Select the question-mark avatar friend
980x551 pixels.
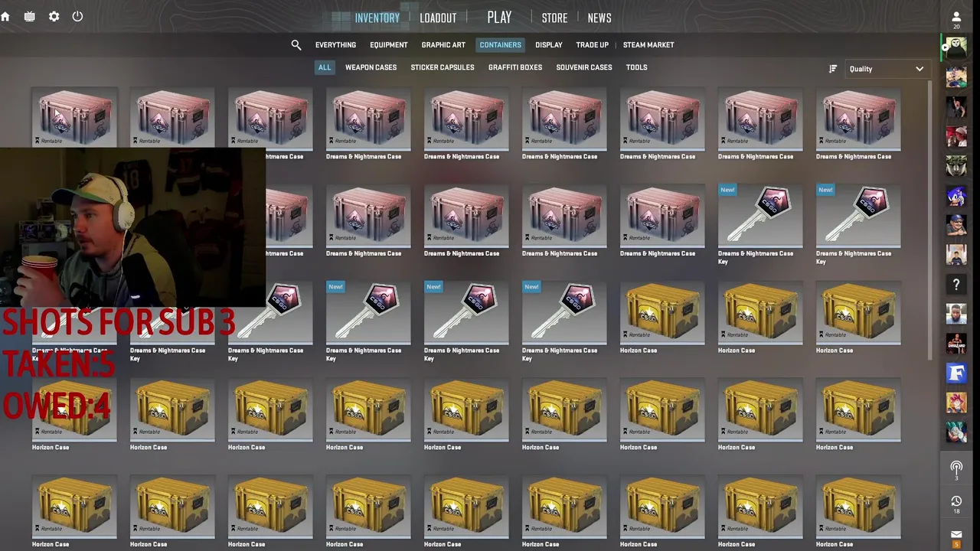point(956,285)
